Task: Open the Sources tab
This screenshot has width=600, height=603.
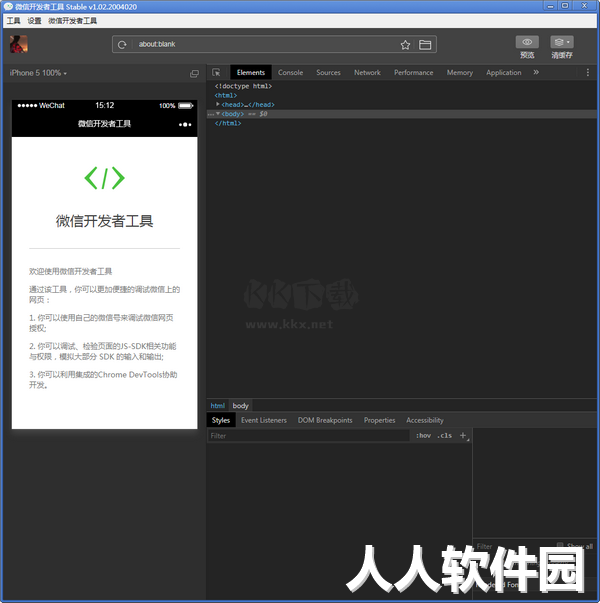Action: click(328, 72)
